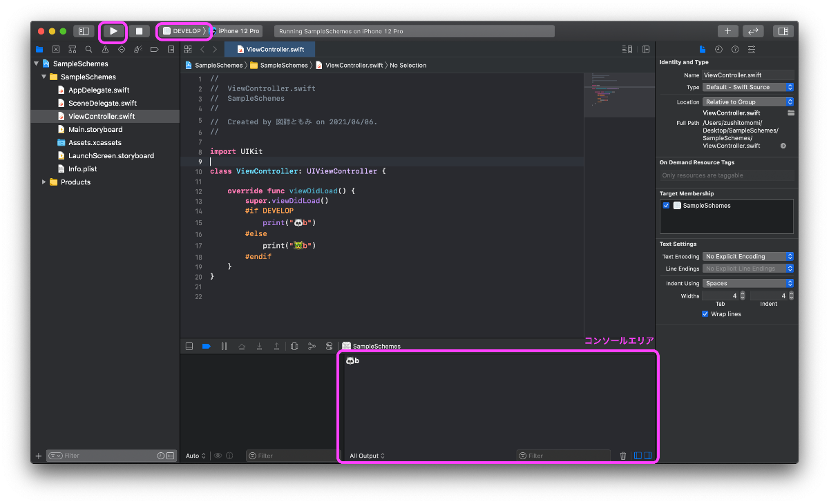The image size is (829, 504).
Task: Collapse the SampleSchemes folder group
Action: click(x=44, y=77)
